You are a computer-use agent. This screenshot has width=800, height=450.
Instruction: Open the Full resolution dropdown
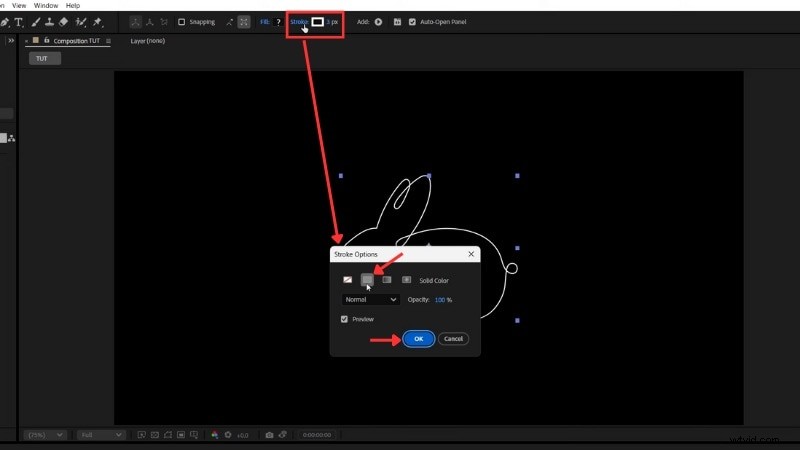(101, 435)
